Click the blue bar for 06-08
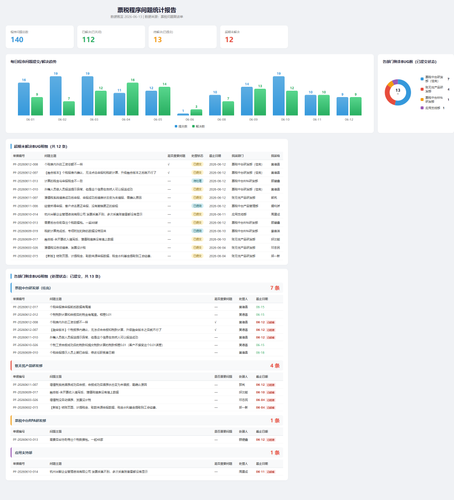The height and width of the screenshot is (500, 454). coord(215,105)
